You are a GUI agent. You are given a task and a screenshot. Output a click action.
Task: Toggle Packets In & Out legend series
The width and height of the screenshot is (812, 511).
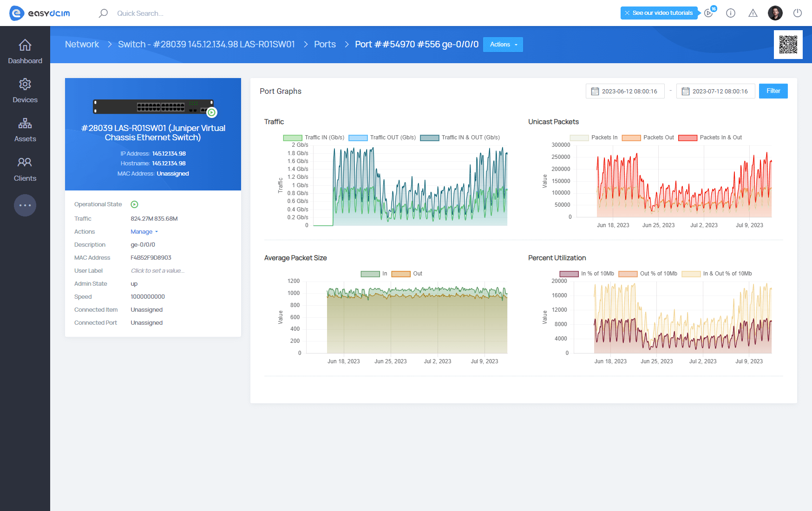pyautogui.click(x=710, y=138)
